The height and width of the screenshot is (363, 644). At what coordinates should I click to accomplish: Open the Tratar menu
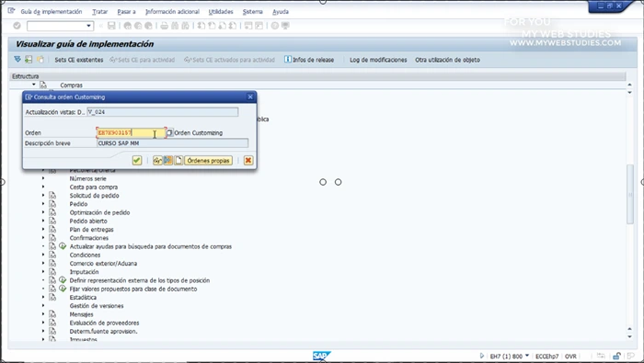coord(99,11)
